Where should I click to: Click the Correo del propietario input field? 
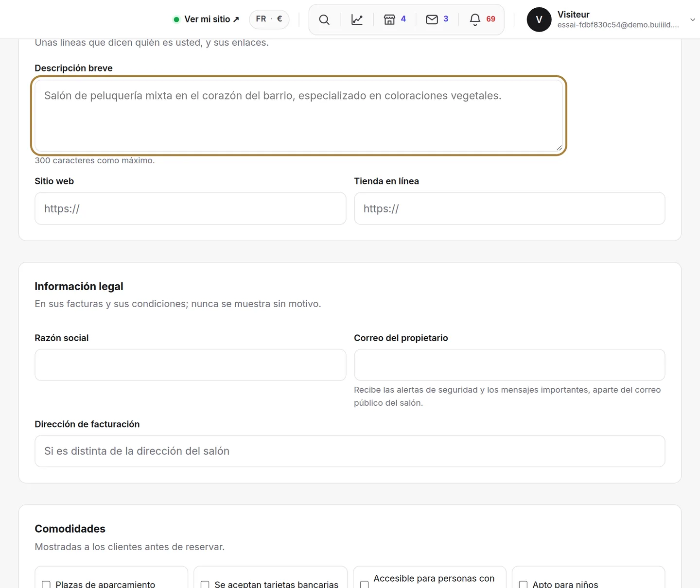pyautogui.click(x=509, y=365)
